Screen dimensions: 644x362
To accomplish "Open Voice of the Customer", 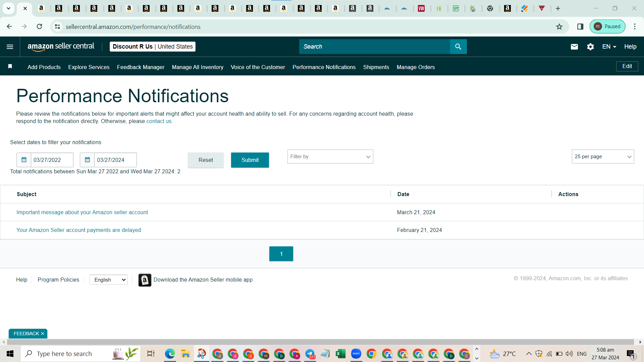I will click(x=258, y=67).
